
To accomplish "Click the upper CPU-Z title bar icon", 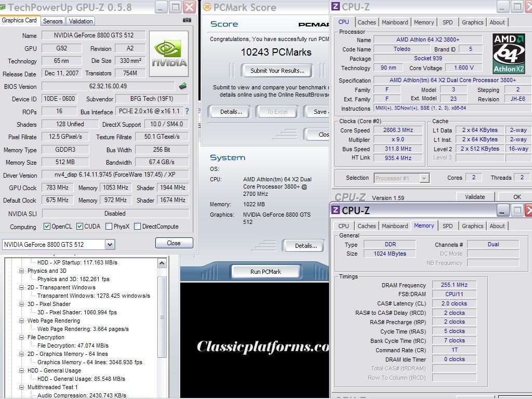I will 335,6.
